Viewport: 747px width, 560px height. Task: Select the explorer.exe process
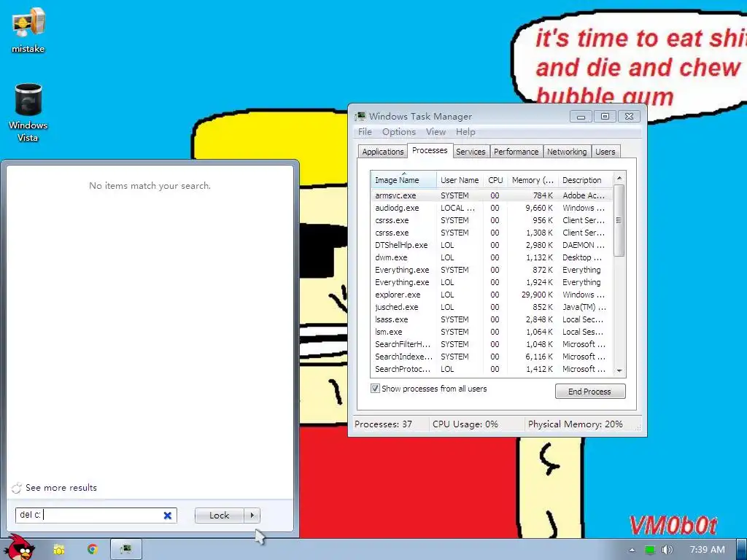[x=492, y=295]
